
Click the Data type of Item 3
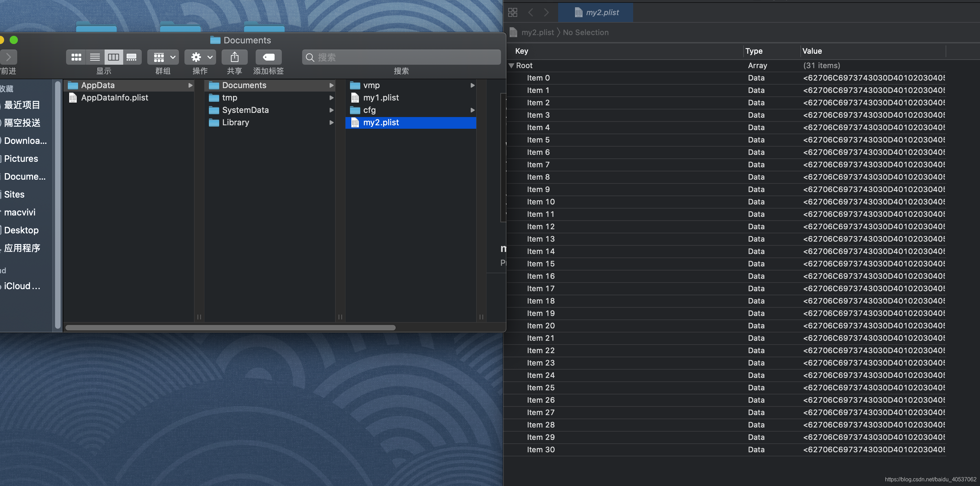pos(756,115)
